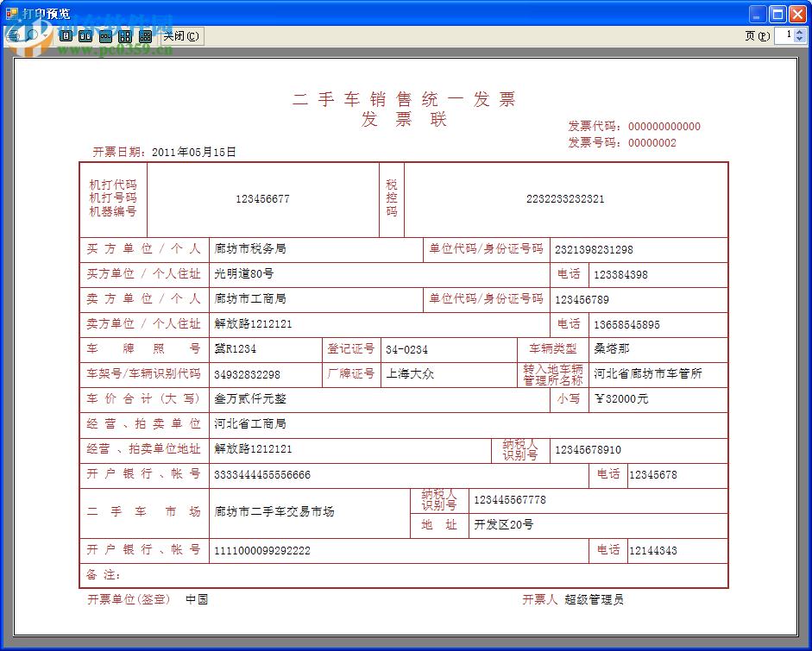Click seller ID value 123456789
812x651 pixels.
tap(582, 299)
